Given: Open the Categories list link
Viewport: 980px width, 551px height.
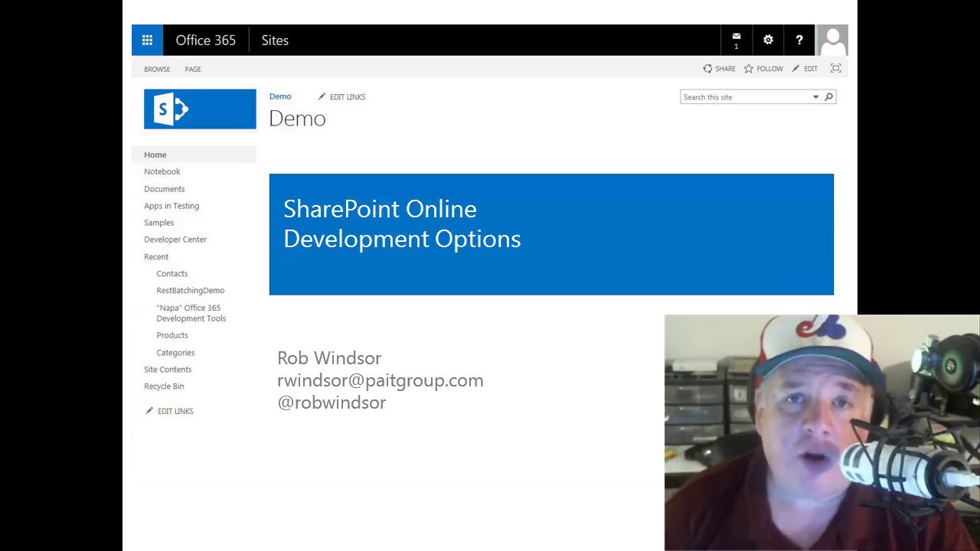Looking at the screenshot, I should [175, 353].
